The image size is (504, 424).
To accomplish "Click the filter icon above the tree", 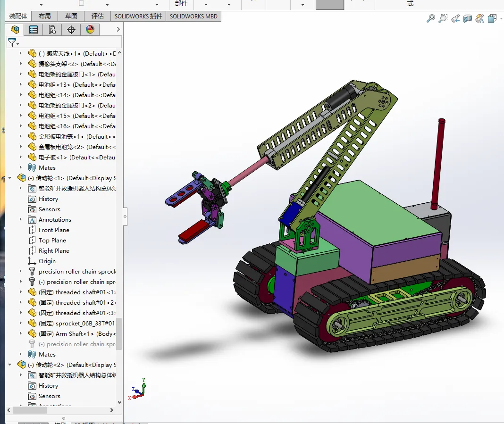I will click(x=11, y=42).
